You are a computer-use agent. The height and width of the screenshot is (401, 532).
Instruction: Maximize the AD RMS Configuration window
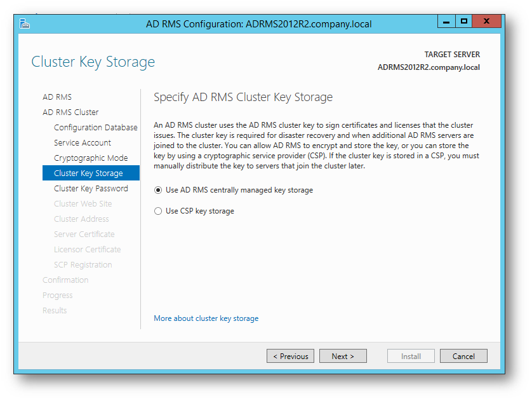pos(463,22)
